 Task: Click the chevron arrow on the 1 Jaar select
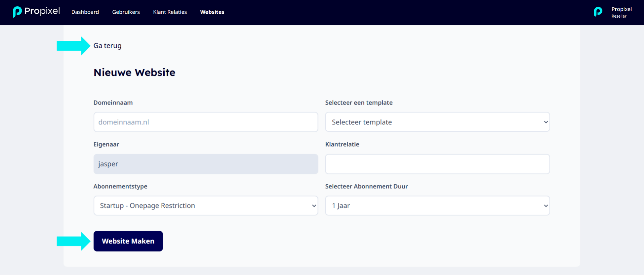546,206
